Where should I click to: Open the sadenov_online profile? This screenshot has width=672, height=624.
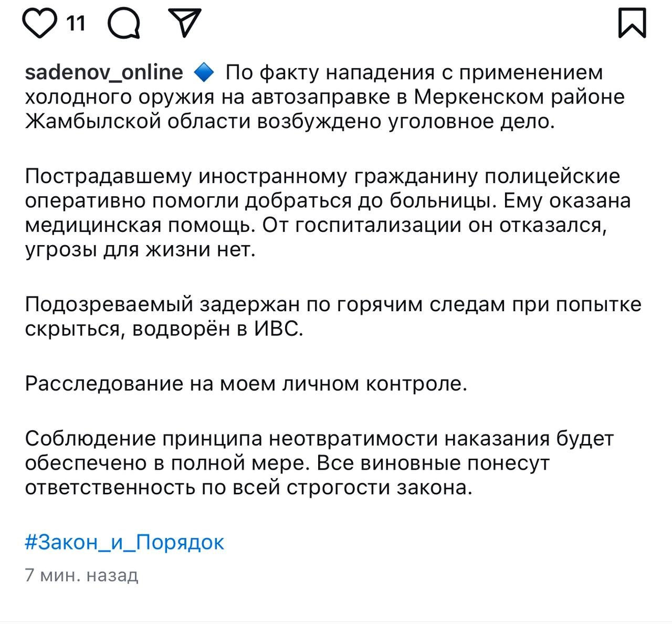point(104,72)
